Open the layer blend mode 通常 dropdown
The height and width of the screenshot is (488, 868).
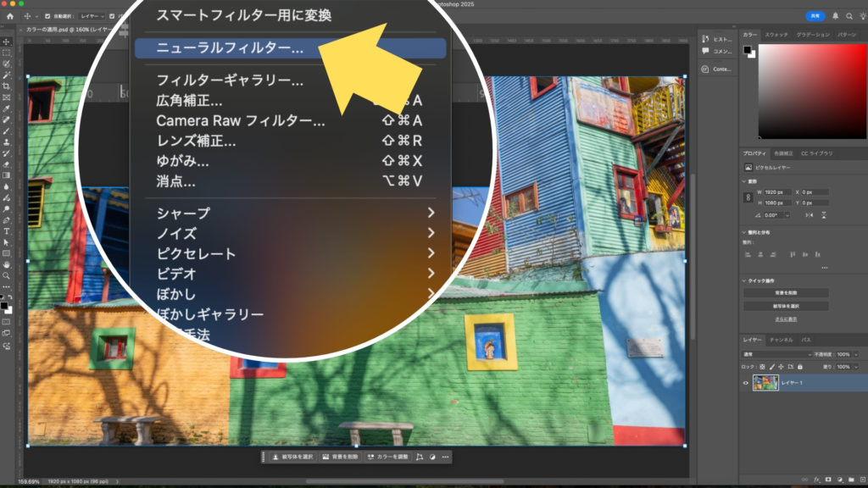click(x=776, y=354)
